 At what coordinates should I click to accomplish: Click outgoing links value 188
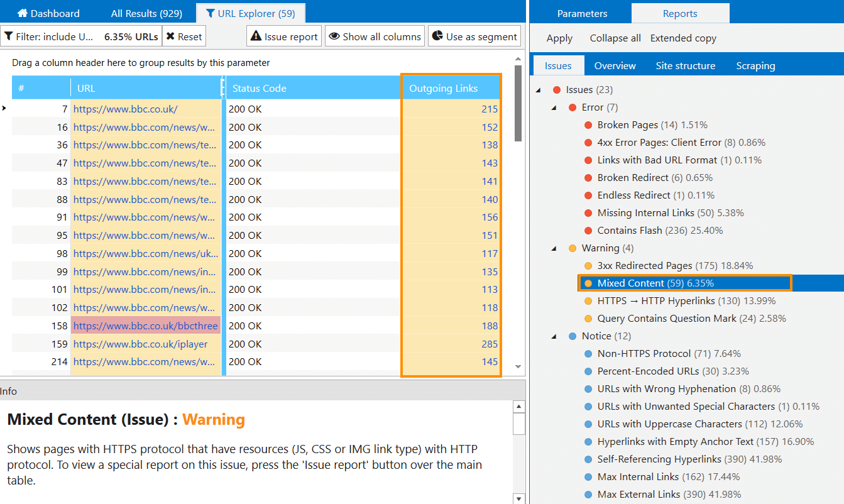490,326
